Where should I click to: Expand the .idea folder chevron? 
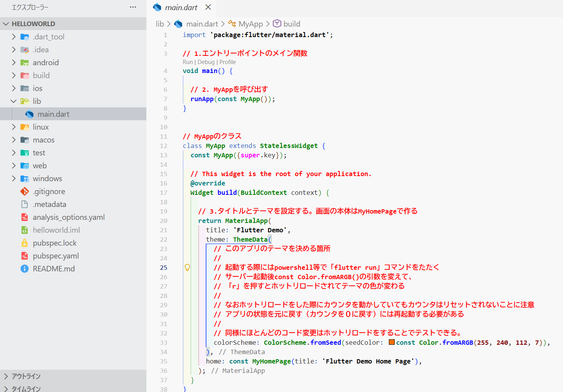(x=14, y=50)
